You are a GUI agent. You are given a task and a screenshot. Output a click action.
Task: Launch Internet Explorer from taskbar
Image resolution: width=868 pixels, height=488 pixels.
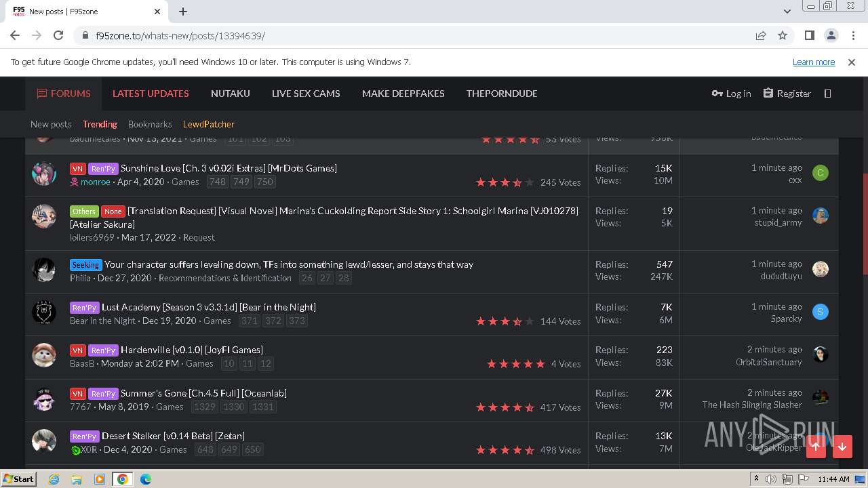(x=54, y=479)
